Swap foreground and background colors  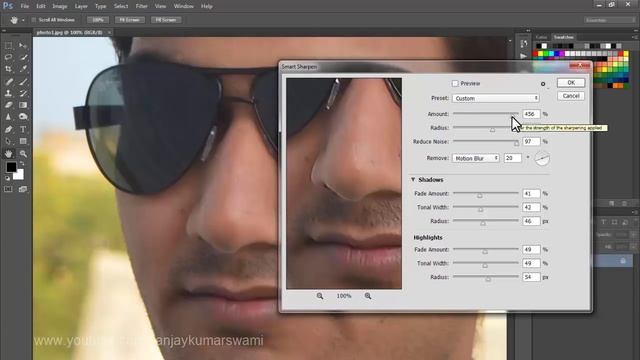22,164
